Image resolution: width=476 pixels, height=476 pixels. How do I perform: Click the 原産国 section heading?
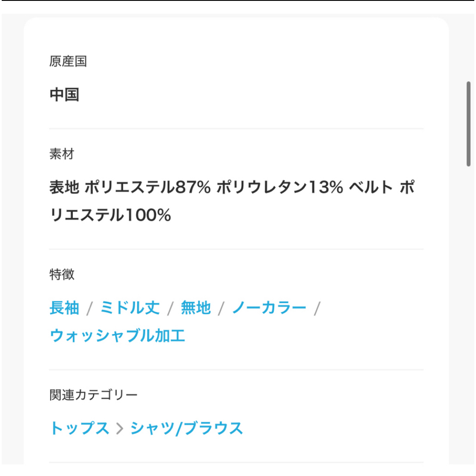[68, 61]
